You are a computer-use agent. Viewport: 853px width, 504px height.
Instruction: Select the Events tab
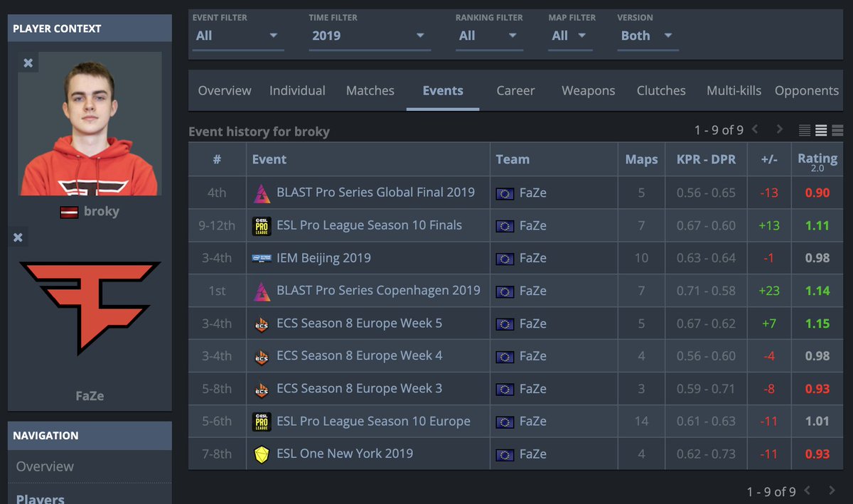442,91
